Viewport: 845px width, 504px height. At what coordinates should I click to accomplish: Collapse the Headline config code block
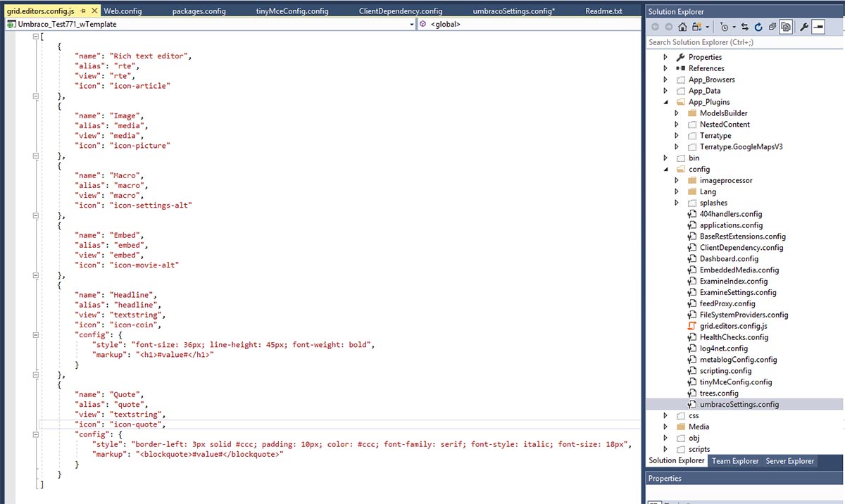35,335
